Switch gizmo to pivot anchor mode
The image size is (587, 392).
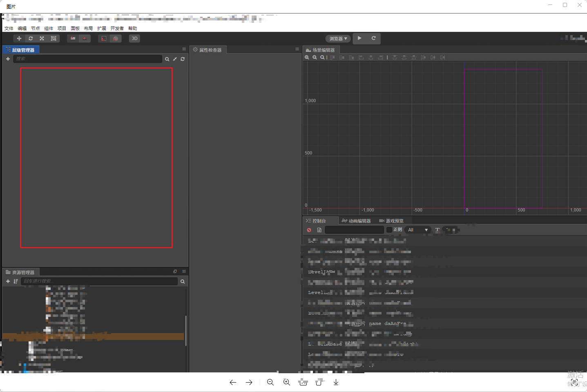point(73,38)
